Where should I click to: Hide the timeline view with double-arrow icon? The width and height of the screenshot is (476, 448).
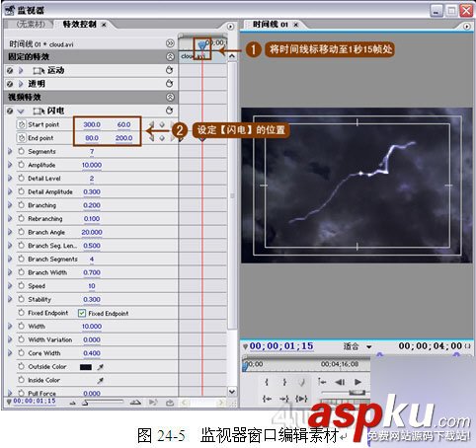[170, 43]
